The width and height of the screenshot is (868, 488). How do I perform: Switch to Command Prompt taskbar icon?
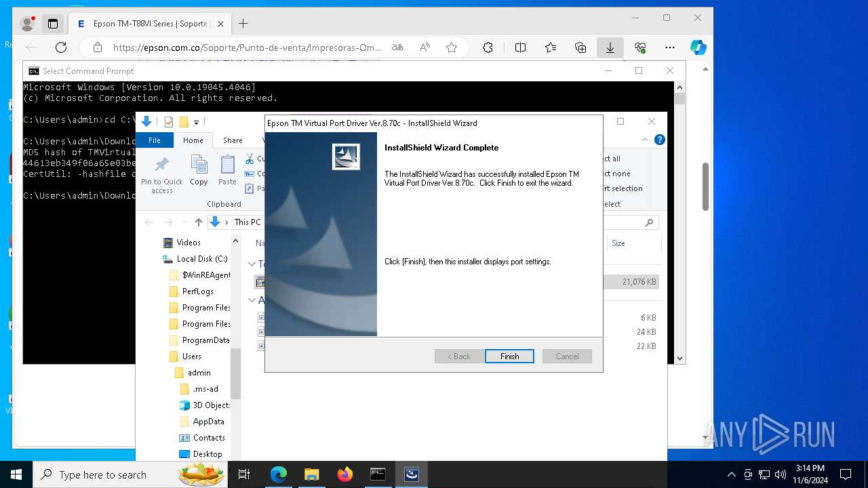(x=378, y=474)
